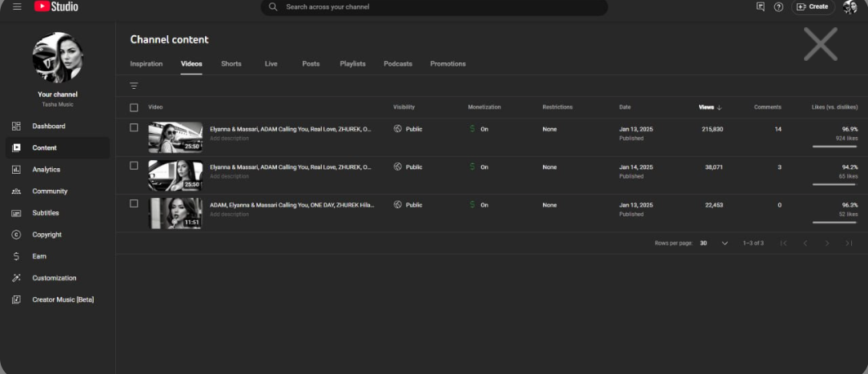
Task: Check the box for the 11:51 video
Action: [134, 203]
